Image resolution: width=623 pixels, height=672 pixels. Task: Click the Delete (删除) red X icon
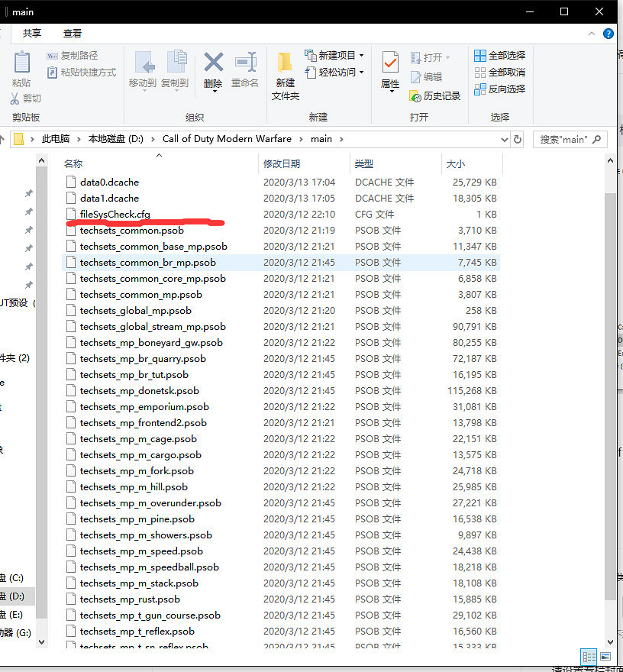point(213,63)
